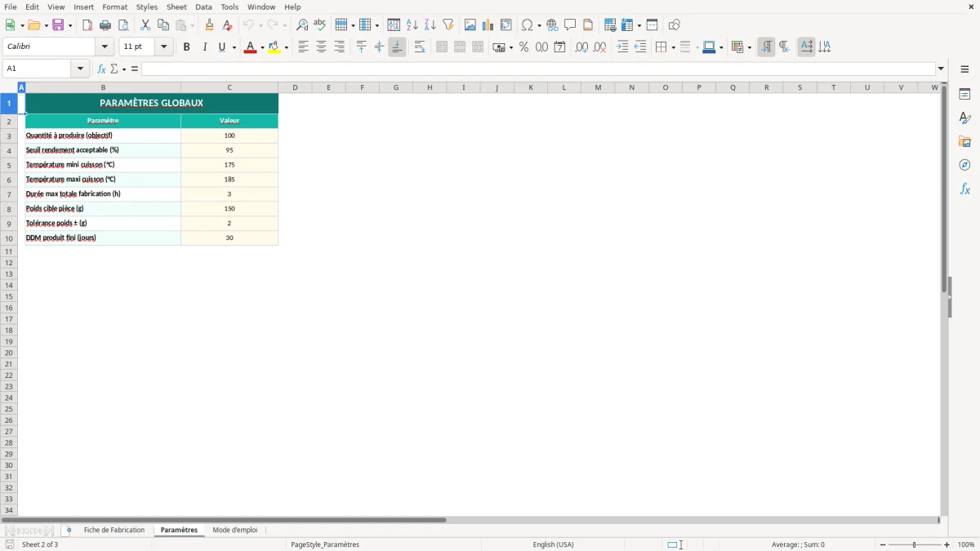Open the sidebar Navigator panel

(x=965, y=165)
